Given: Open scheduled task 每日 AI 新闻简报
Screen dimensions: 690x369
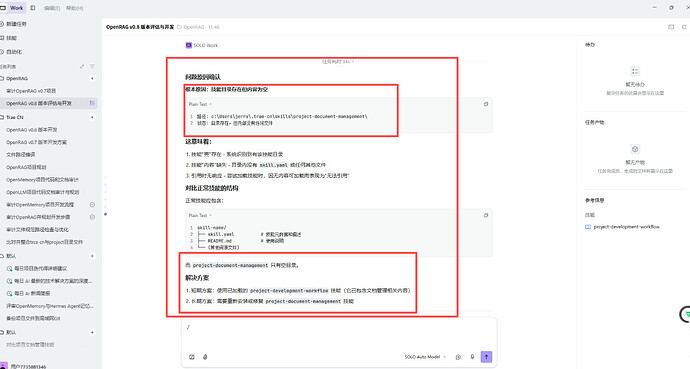Looking at the screenshot, I should click(x=32, y=293).
